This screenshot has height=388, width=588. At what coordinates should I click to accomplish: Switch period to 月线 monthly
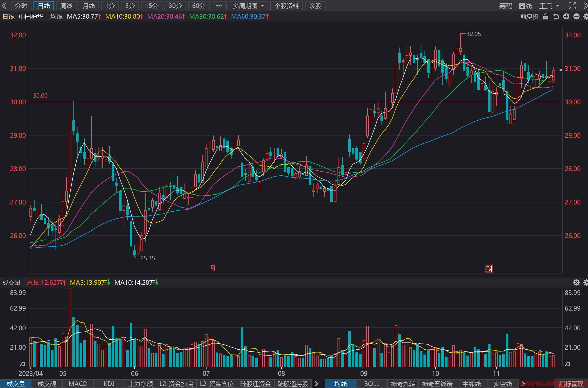tap(89, 6)
